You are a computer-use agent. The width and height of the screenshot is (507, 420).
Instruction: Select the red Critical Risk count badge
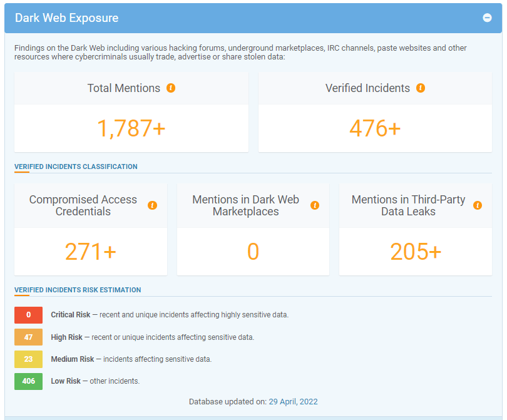pos(28,315)
